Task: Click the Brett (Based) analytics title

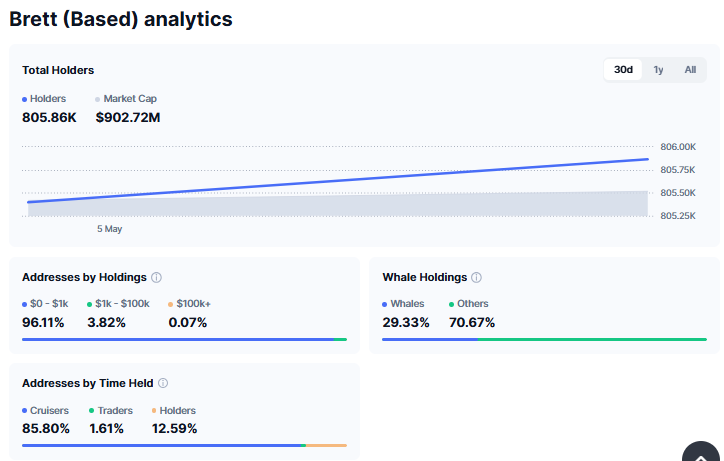Action: coord(121,19)
